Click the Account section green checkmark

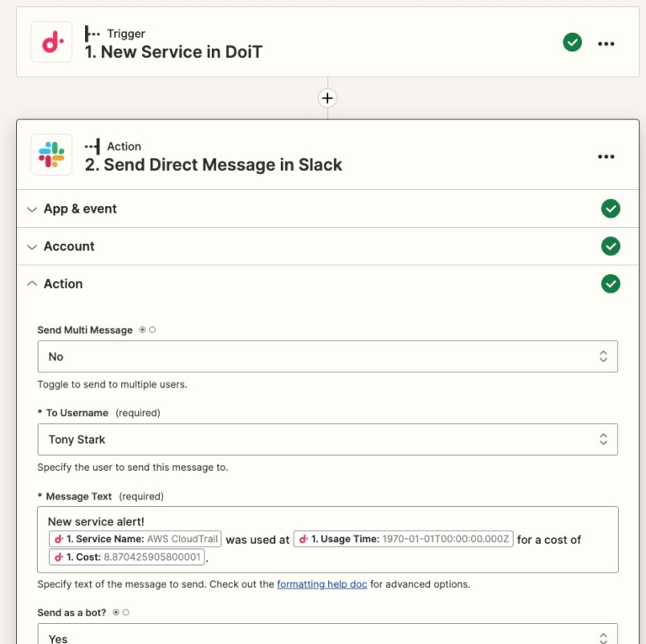pos(611,246)
